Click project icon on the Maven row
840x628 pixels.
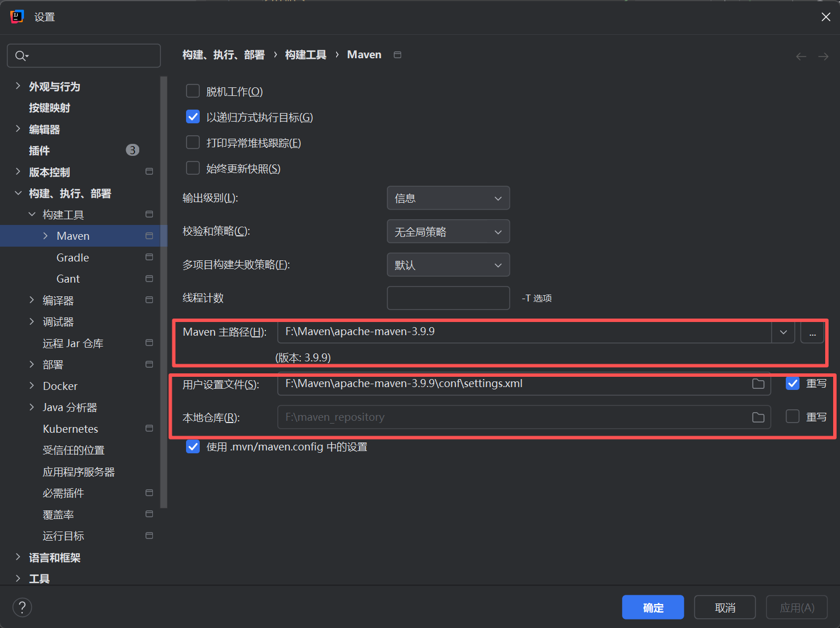pos(150,236)
